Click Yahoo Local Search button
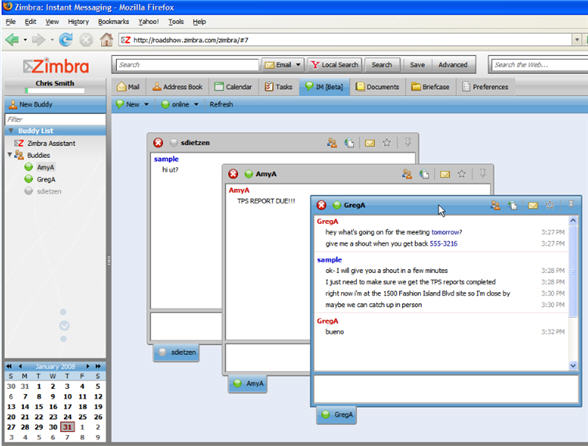The image size is (588, 446). 334,65
